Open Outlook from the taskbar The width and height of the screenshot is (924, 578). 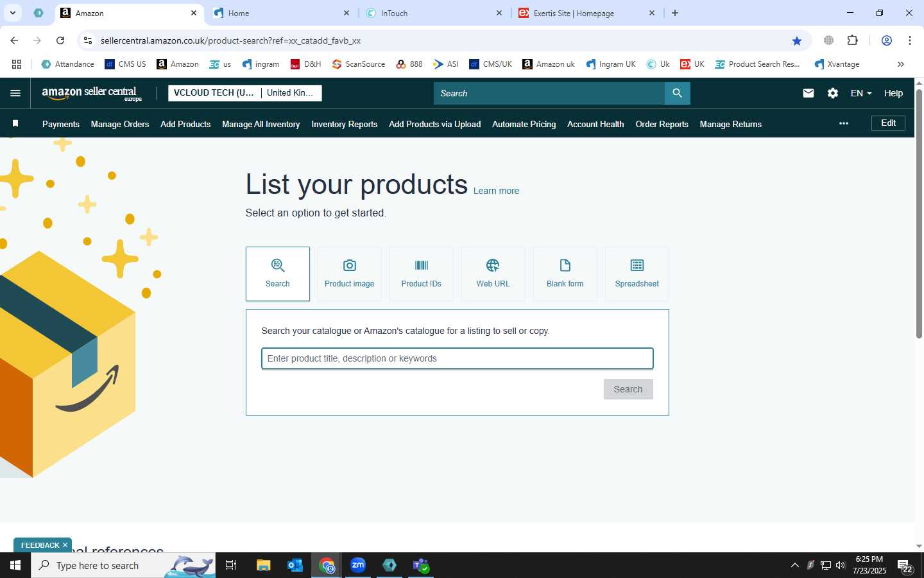295,565
